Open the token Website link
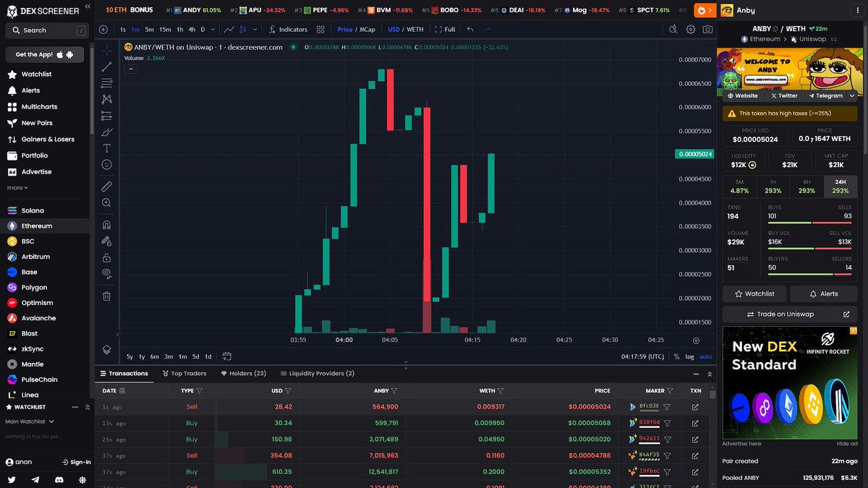The width and height of the screenshot is (868, 488). pyautogui.click(x=743, y=95)
